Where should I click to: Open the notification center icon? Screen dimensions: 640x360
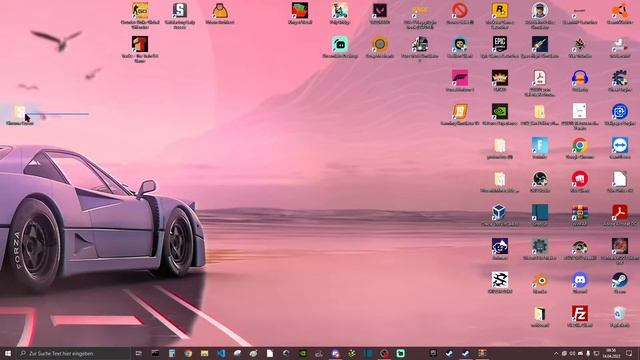[x=629, y=353]
